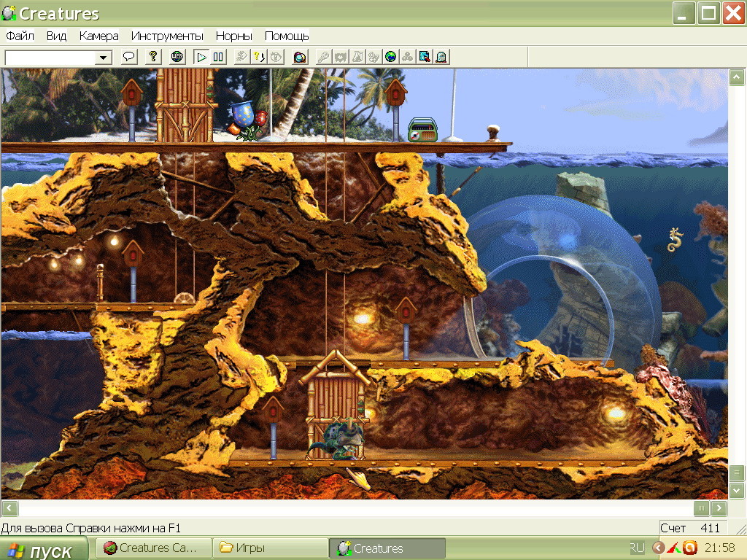Click the horizontal scrollbar left arrow
Screen dimensions: 747x560
[x=10, y=507]
